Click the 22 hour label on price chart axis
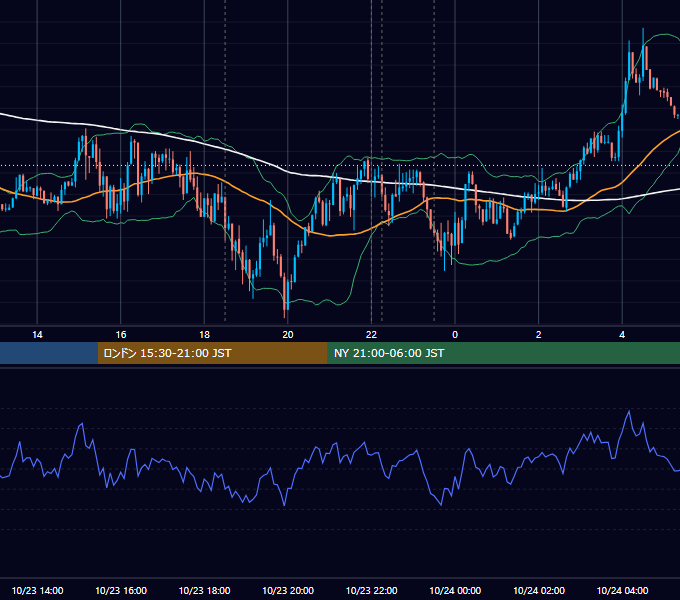The width and height of the screenshot is (680, 600). coord(371,335)
